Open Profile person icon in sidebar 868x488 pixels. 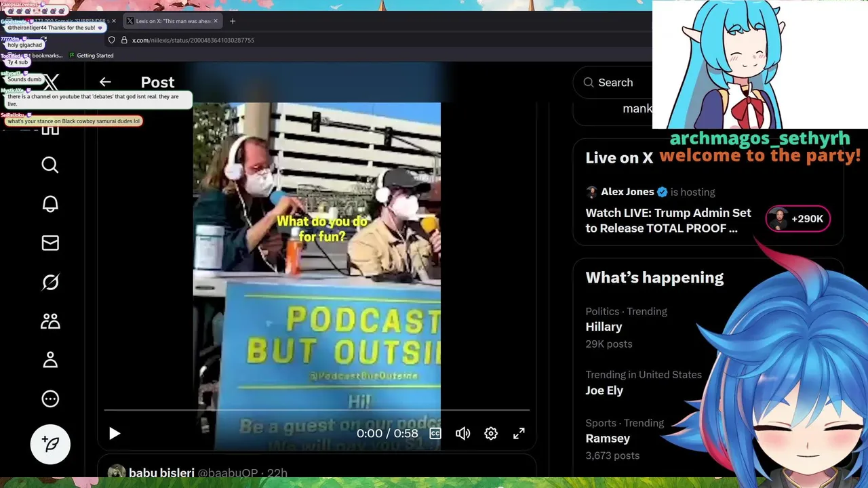click(50, 360)
